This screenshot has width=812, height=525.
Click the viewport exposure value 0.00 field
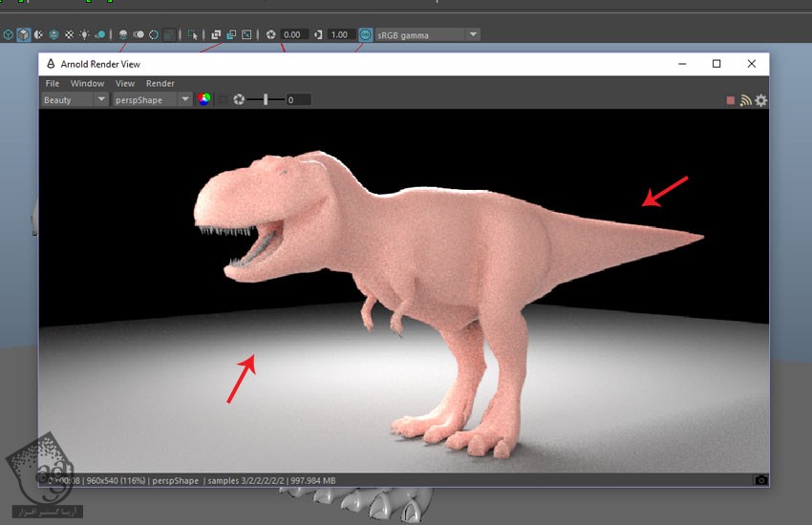(x=294, y=34)
